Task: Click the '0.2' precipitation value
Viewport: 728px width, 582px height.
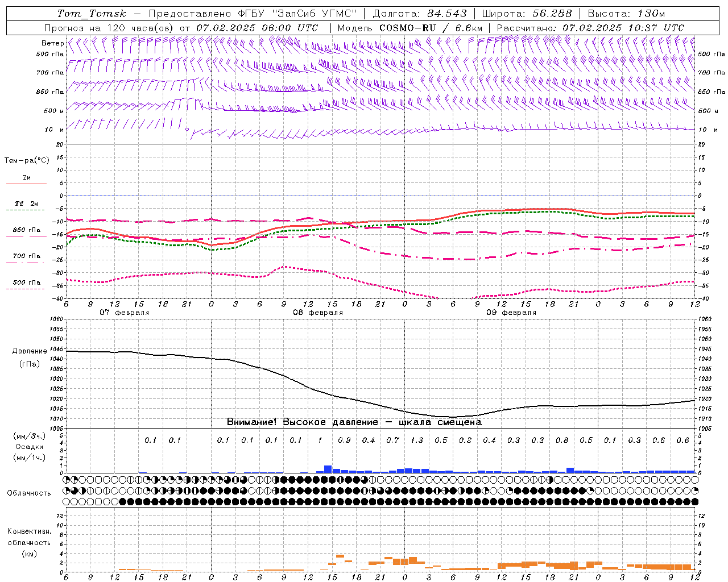Action: click(465, 440)
